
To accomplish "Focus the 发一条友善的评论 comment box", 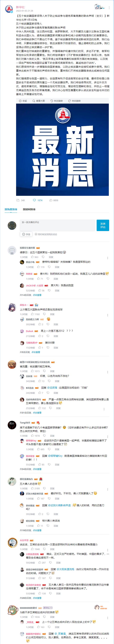I will (x=57, y=225).
